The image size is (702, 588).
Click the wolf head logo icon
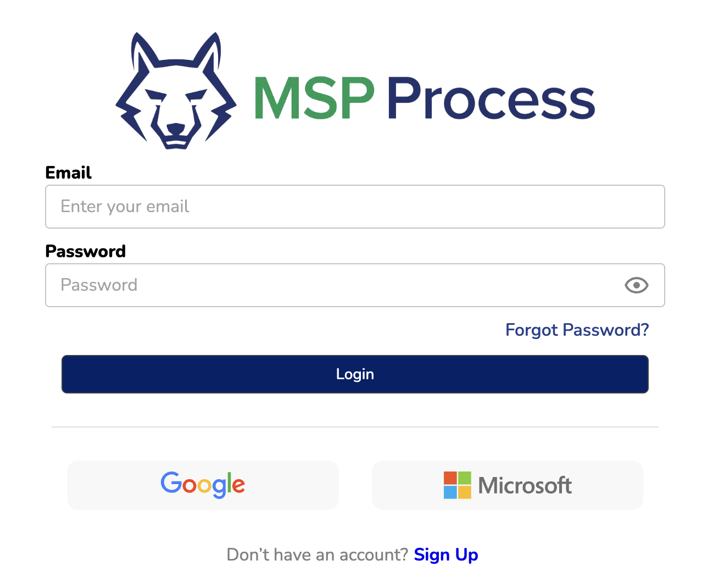[176, 92]
